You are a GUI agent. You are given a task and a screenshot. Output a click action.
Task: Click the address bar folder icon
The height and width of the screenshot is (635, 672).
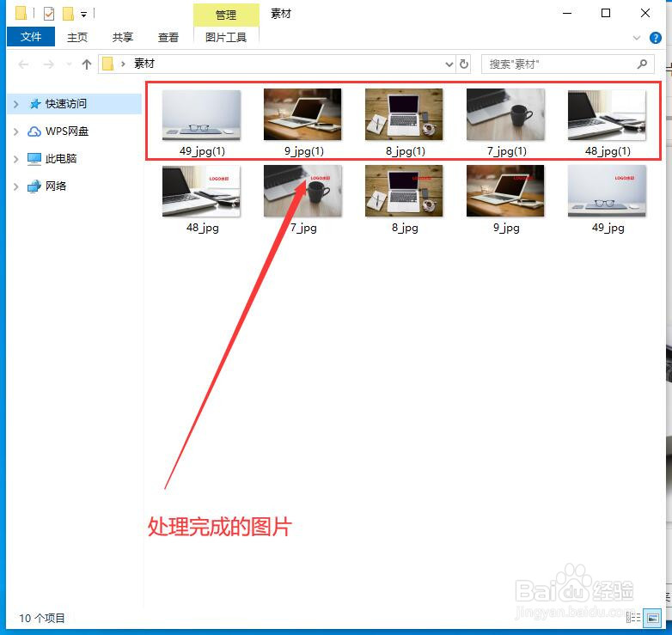[108, 64]
